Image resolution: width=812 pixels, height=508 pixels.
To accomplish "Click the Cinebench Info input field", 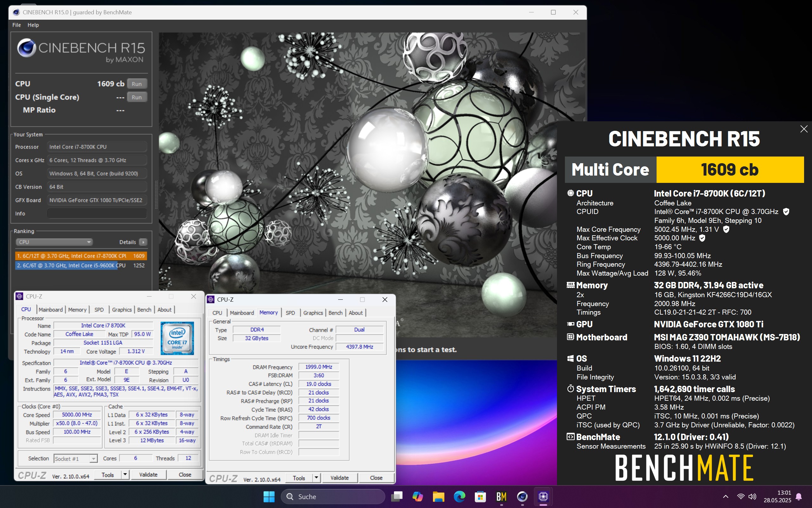I will coord(97,213).
